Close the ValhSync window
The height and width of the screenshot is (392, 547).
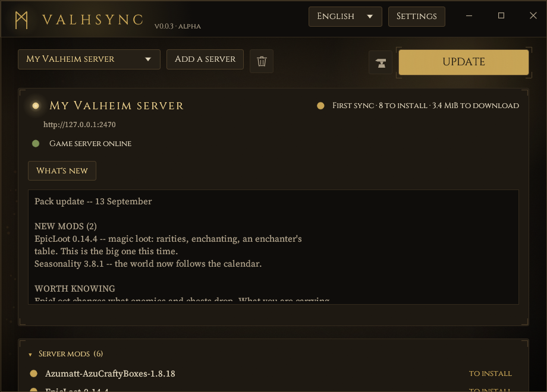[x=533, y=15]
